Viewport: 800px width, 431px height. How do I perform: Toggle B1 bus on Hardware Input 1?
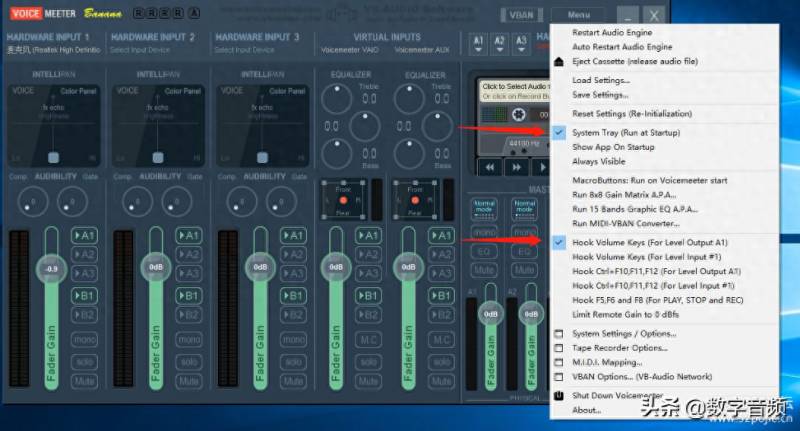pyautogui.click(x=85, y=296)
